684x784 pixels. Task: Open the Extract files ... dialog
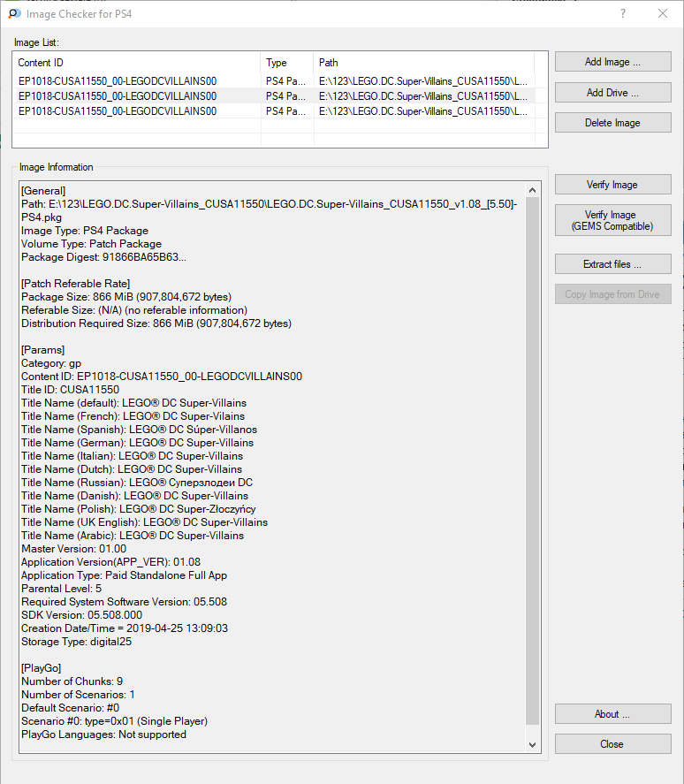pos(612,264)
